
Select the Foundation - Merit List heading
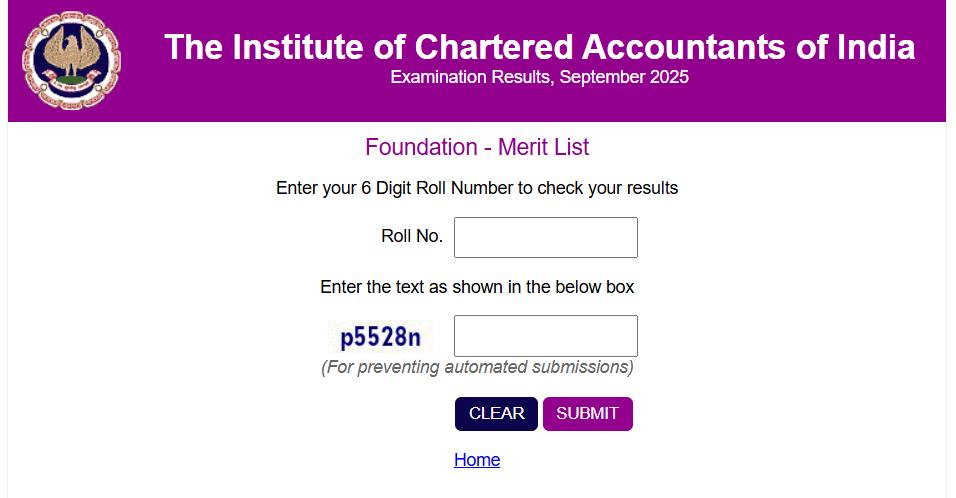click(x=477, y=148)
